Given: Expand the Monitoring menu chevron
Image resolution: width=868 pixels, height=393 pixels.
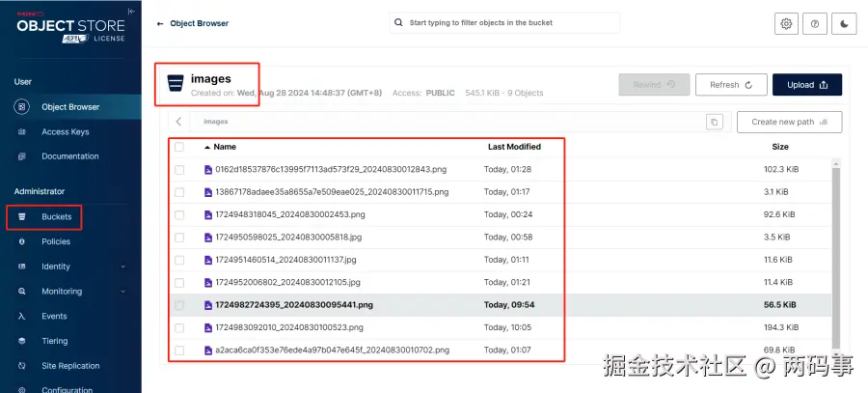Looking at the screenshot, I should (122, 292).
